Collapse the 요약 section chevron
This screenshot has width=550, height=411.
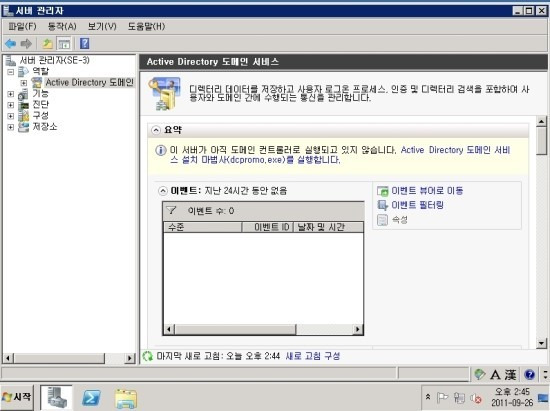156,130
